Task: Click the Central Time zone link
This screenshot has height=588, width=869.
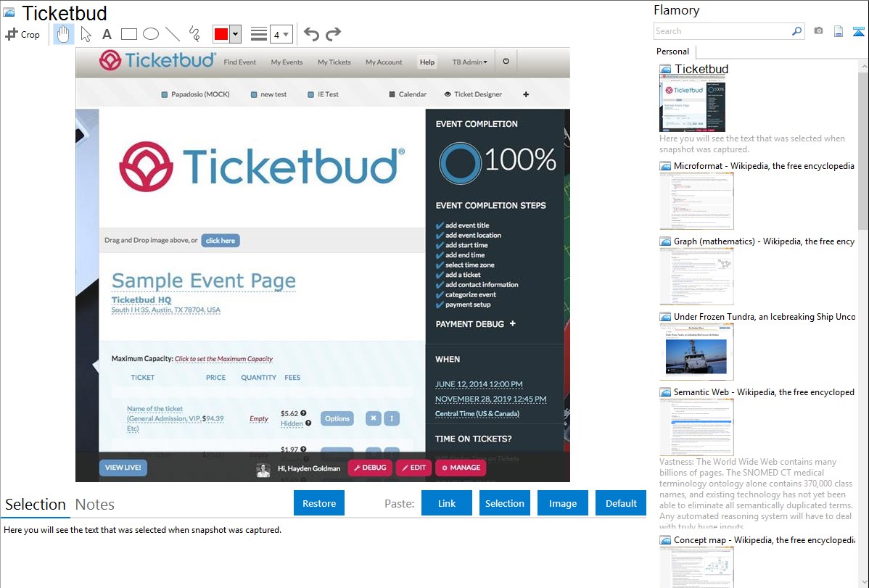Action: tap(477, 413)
